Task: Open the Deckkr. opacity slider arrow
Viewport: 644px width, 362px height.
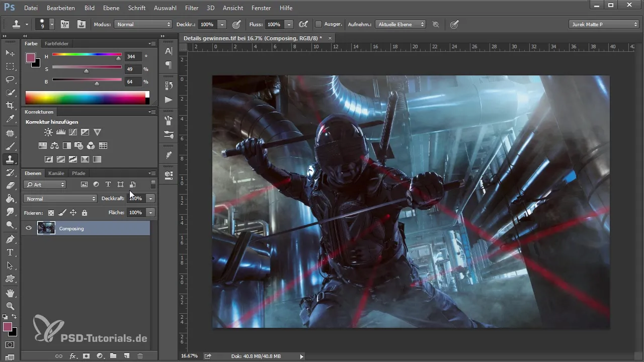Action: pyautogui.click(x=222, y=24)
